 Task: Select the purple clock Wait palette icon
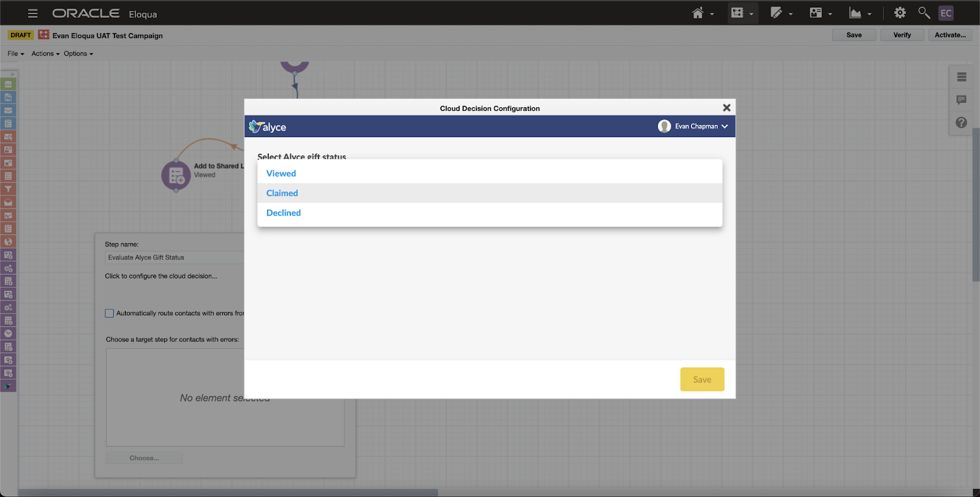9,334
